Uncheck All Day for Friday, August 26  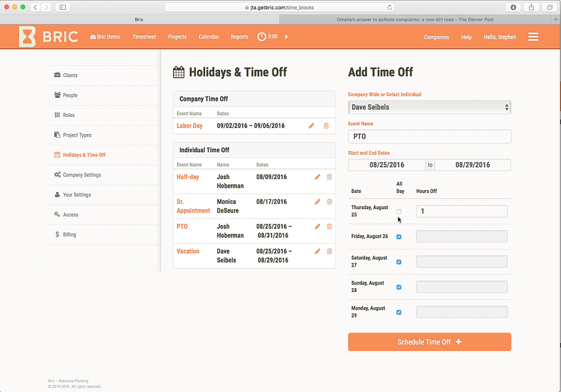(x=399, y=237)
